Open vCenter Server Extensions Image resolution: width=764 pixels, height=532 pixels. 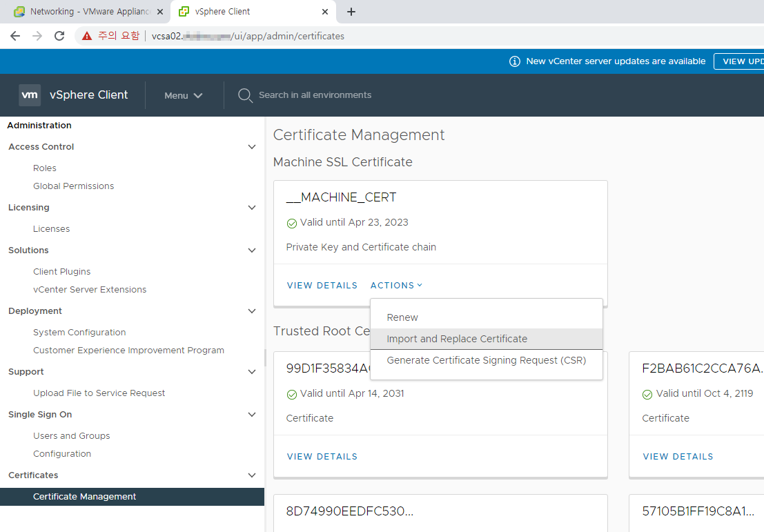click(90, 289)
